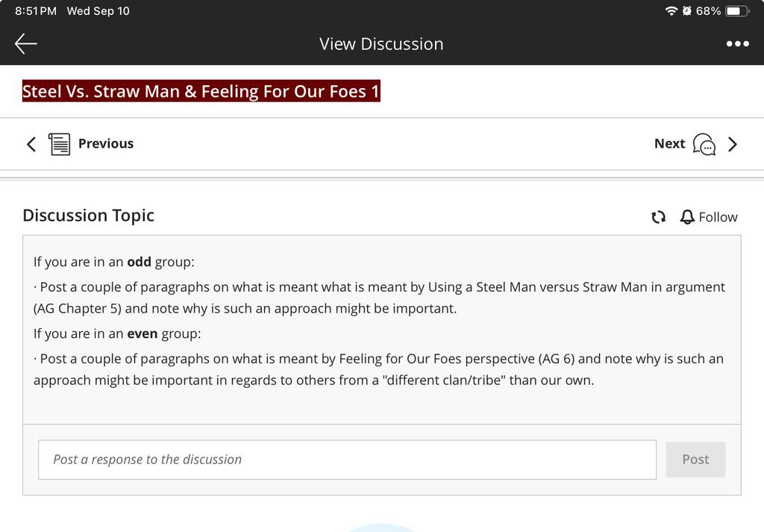The image size is (764, 532).
Task: Tap the highlighted Steel Vs. Straw Man title
Action: pos(201,91)
